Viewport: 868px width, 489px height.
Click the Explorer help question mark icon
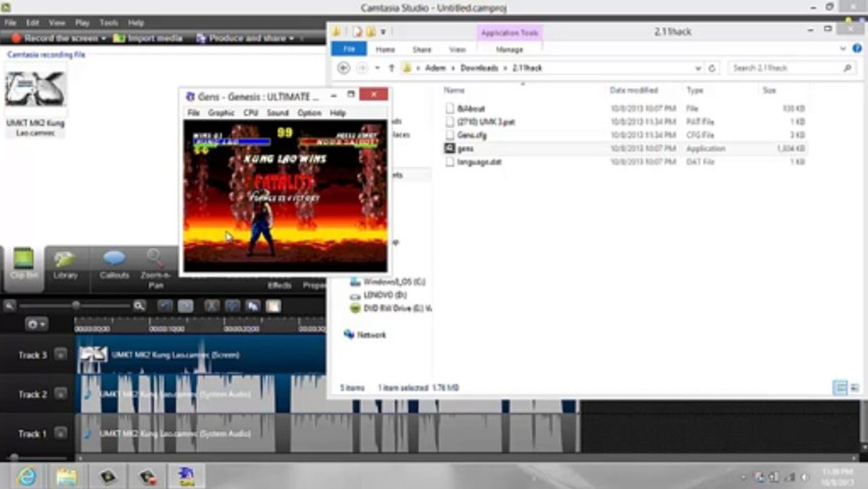click(856, 49)
